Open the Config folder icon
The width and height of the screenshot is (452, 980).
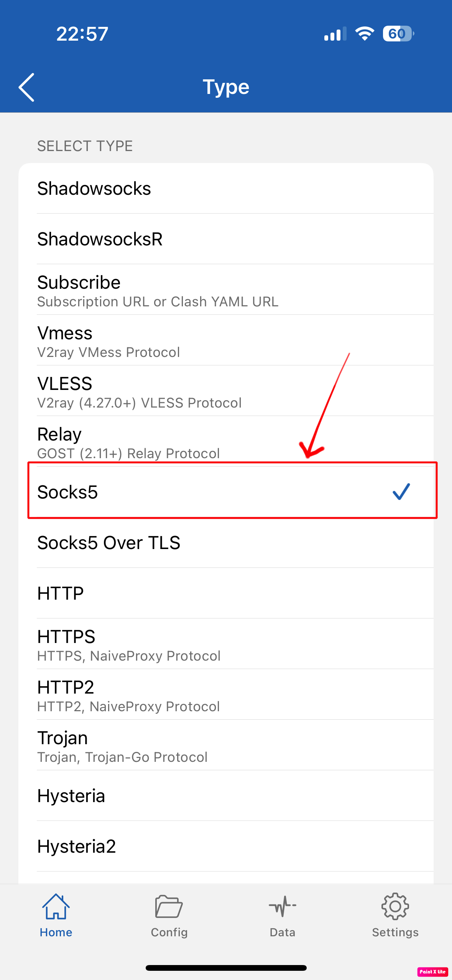pos(169,907)
